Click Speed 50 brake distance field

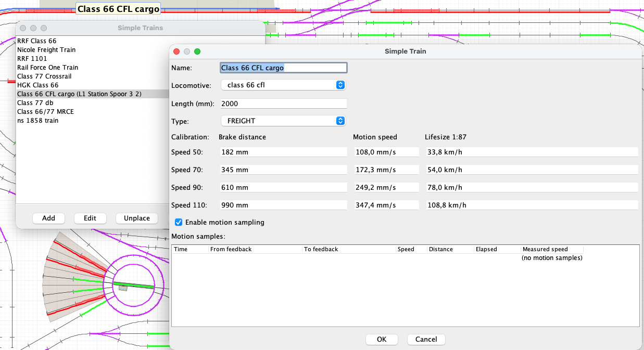[283, 152]
